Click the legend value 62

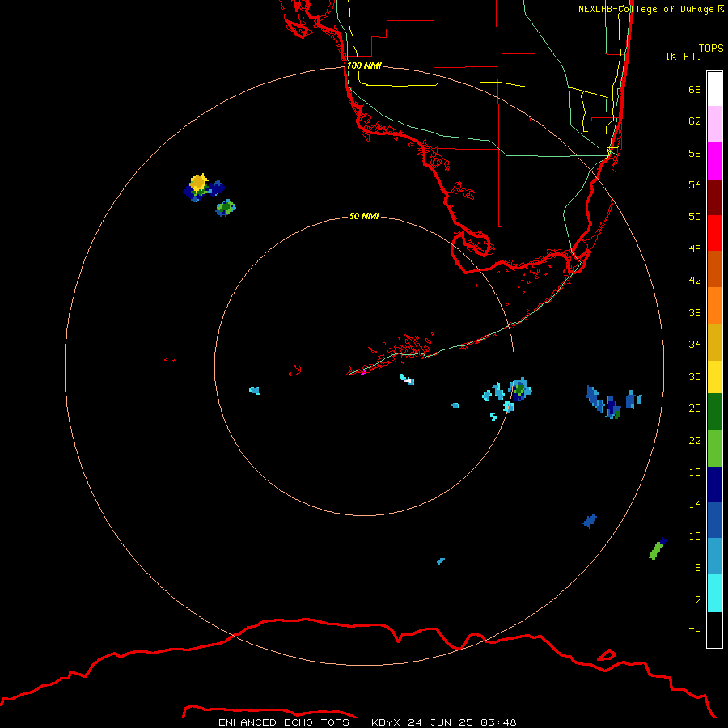pyautogui.click(x=695, y=121)
